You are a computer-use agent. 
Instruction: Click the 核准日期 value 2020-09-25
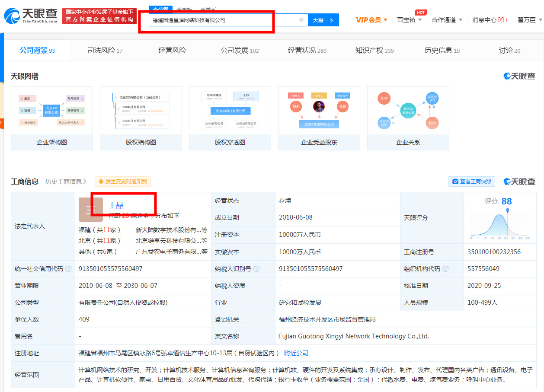pyautogui.click(x=484, y=286)
